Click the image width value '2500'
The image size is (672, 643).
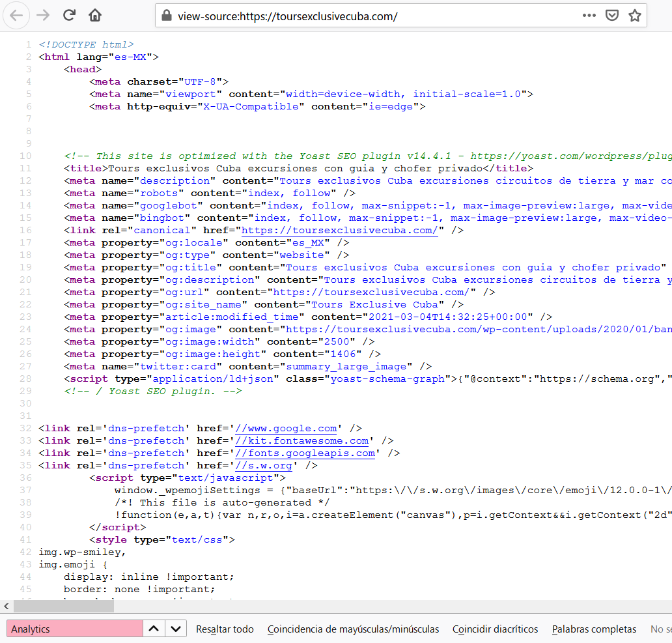(x=337, y=342)
